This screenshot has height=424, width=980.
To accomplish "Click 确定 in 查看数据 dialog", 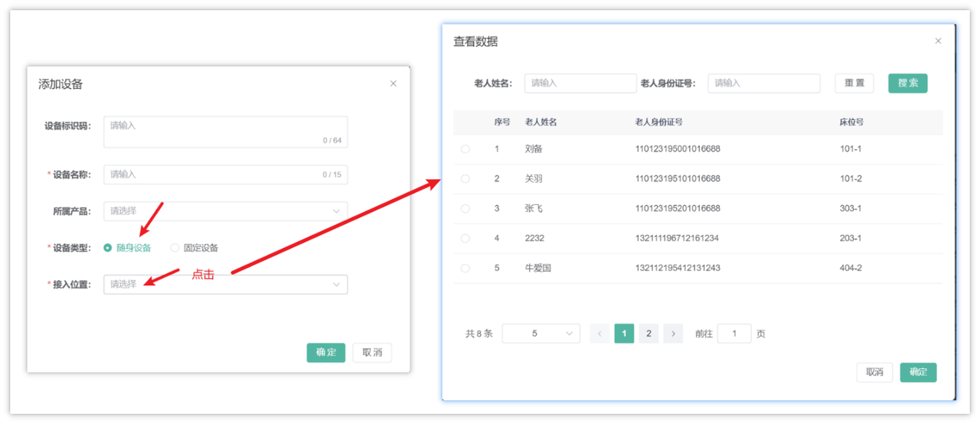I will tap(918, 373).
